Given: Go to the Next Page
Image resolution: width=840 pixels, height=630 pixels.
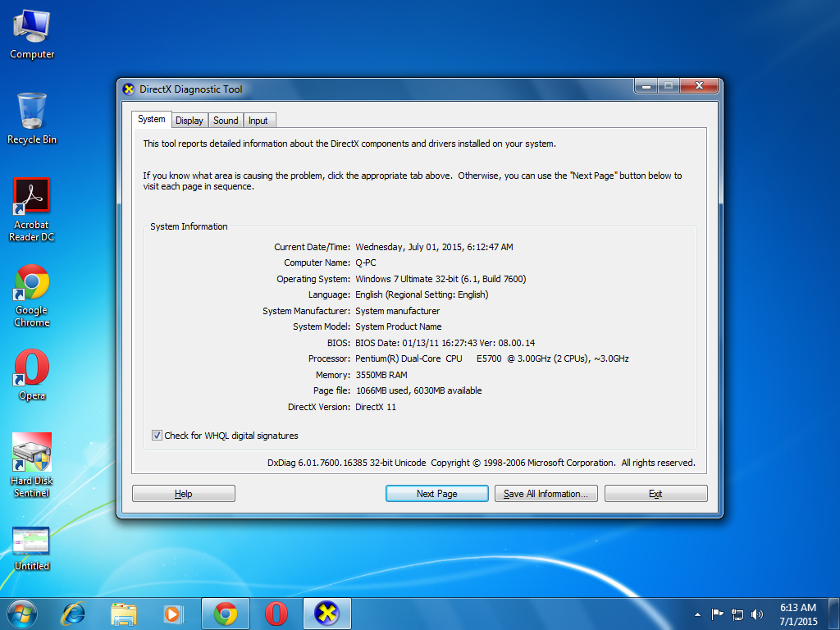Looking at the screenshot, I should [437, 493].
